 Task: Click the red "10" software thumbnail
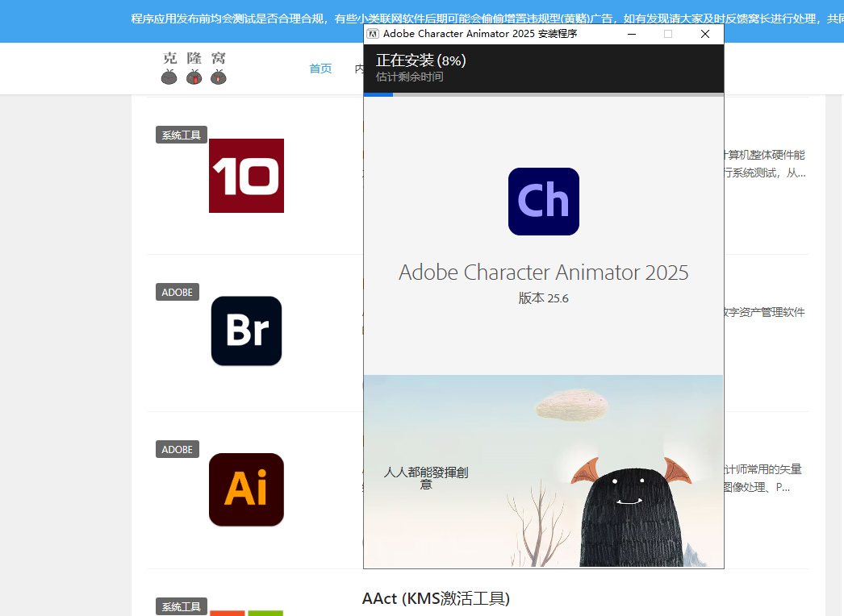(x=246, y=176)
